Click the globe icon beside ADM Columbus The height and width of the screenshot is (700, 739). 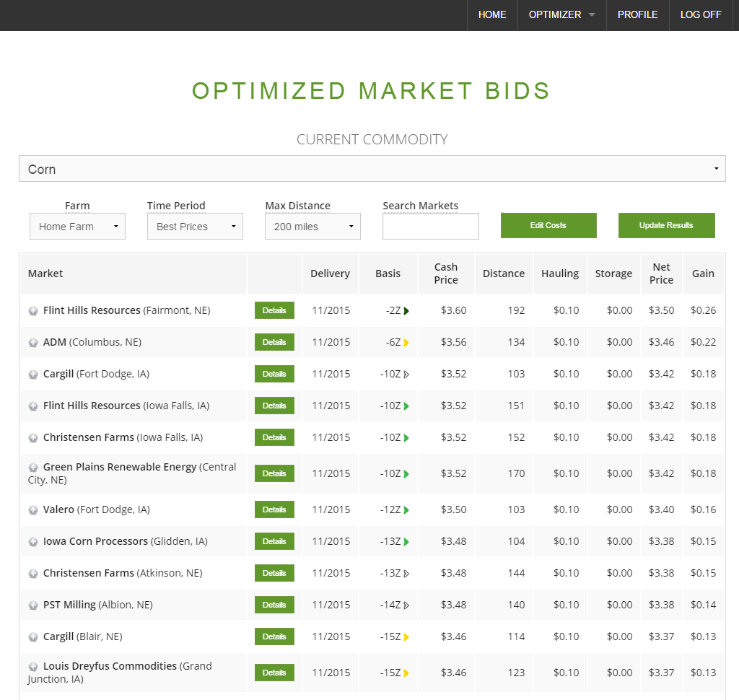pyautogui.click(x=33, y=343)
